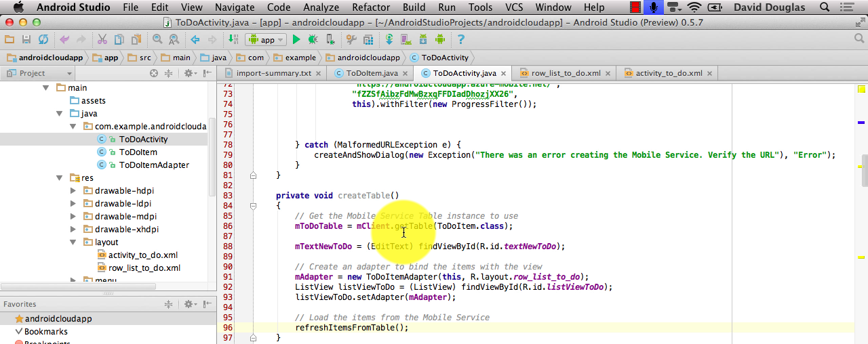Screen dimensions: 868x344
Task: Open the app run configuration dropdown
Action: [265, 40]
